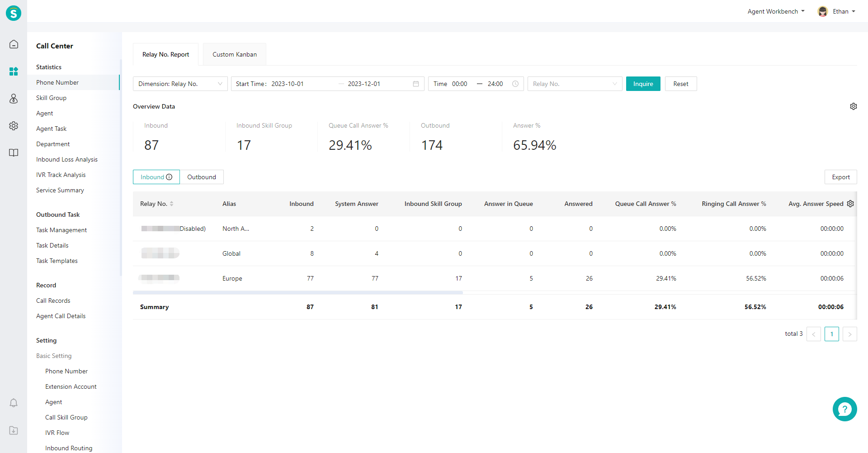Click the Reset button
Image resolution: width=868 pixels, height=453 pixels.
click(x=681, y=84)
